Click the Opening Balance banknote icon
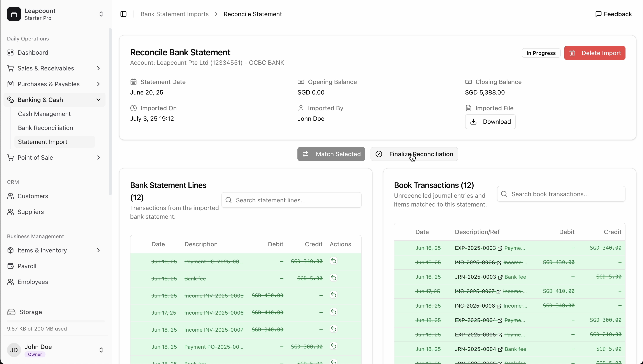 pyautogui.click(x=301, y=82)
